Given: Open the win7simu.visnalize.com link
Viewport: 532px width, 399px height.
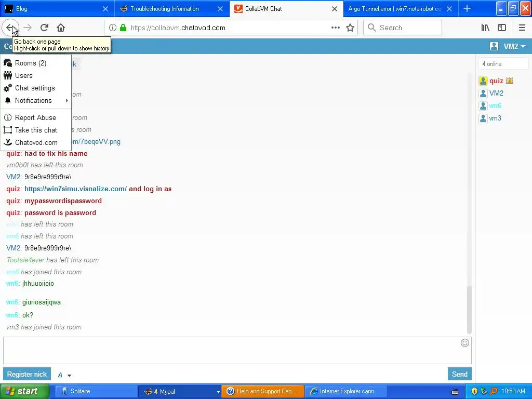Looking at the screenshot, I should point(75,189).
